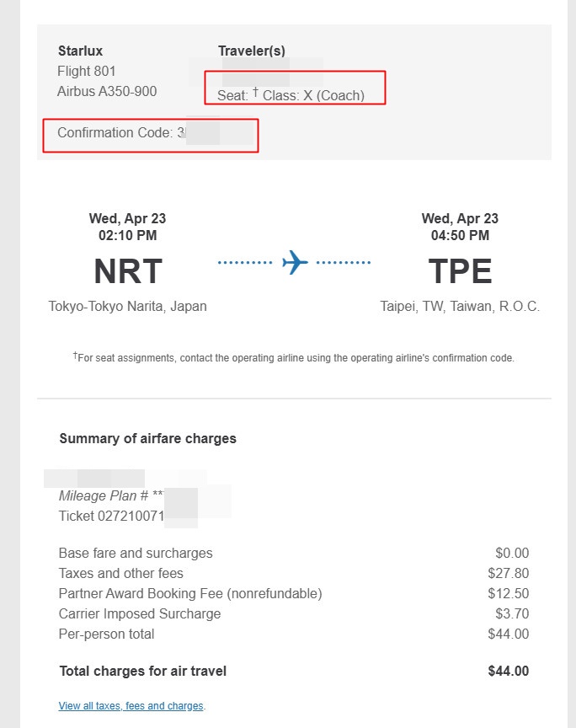
Task: Click the Traveler(s) heading
Action: click(252, 51)
